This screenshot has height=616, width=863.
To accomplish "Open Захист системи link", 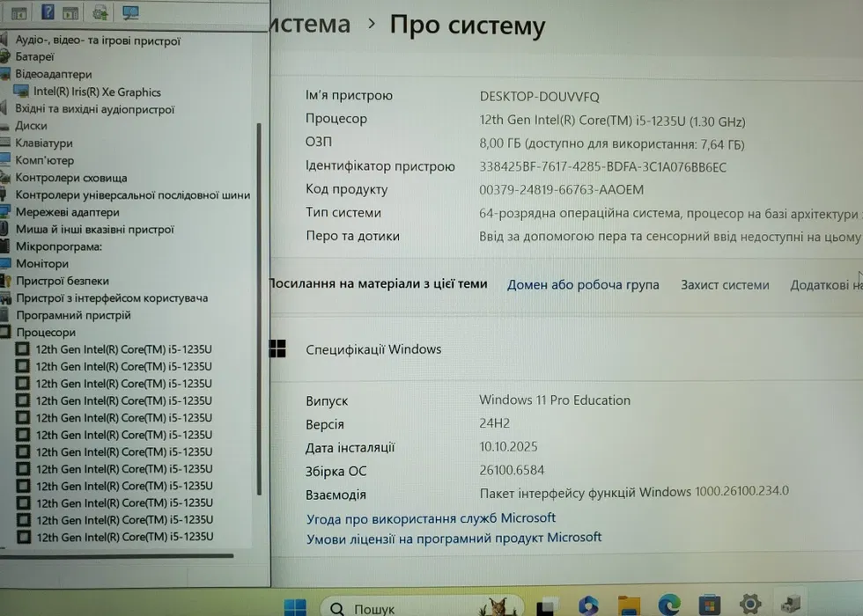I will [x=725, y=285].
